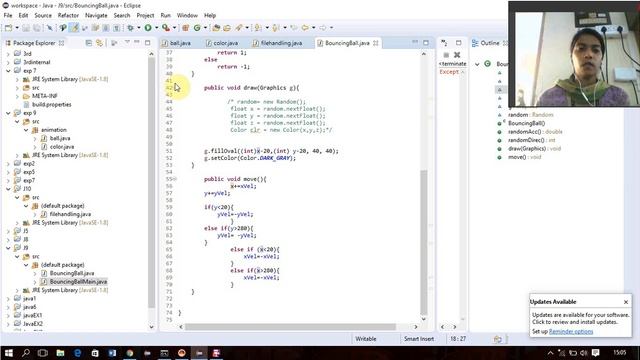Close the Updates Available notification

(x=626, y=302)
